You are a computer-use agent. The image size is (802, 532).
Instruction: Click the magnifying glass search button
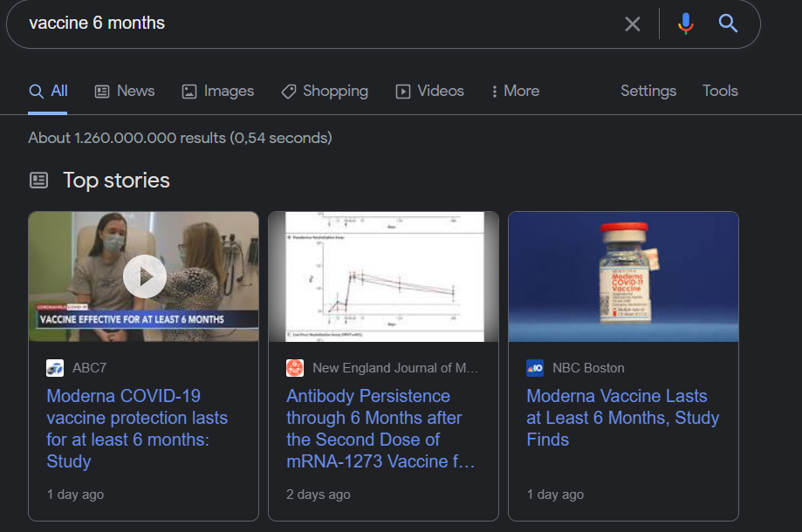[729, 24]
